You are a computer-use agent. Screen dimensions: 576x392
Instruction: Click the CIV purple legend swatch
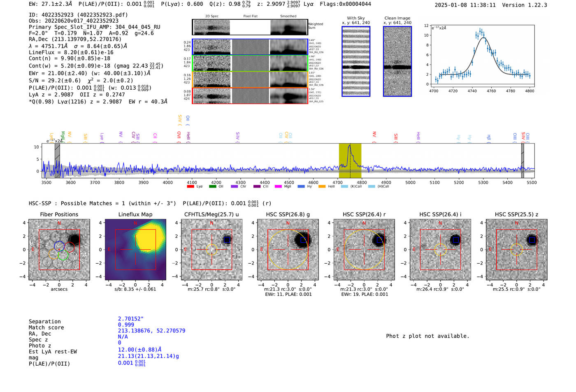tap(235, 186)
